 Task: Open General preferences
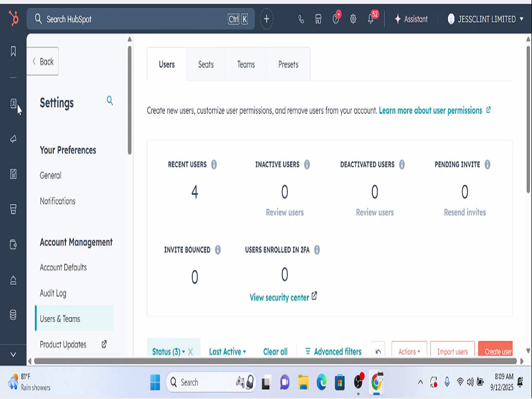click(51, 176)
